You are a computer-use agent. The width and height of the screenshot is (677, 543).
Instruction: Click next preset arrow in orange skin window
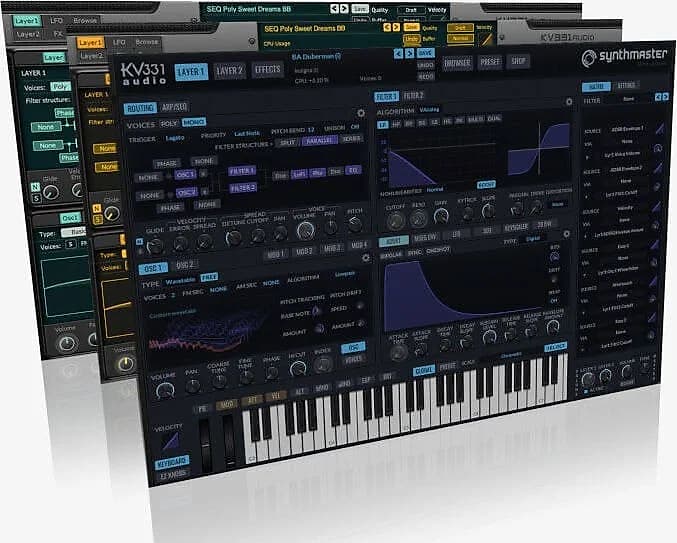pos(395,28)
